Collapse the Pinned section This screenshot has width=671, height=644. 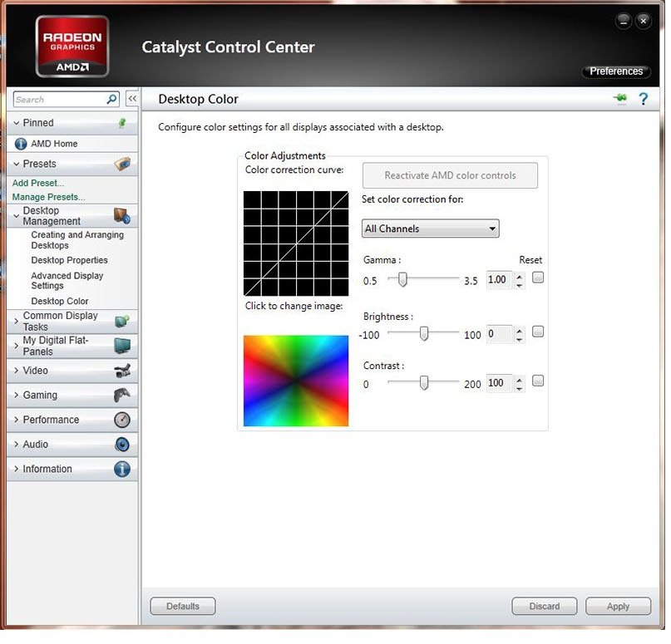(17, 124)
